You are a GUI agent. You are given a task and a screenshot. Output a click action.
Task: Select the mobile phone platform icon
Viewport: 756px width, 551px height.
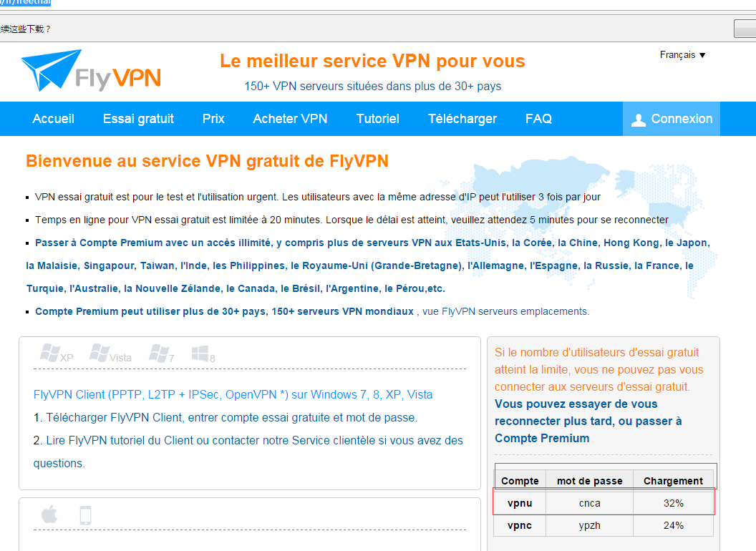click(85, 515)
